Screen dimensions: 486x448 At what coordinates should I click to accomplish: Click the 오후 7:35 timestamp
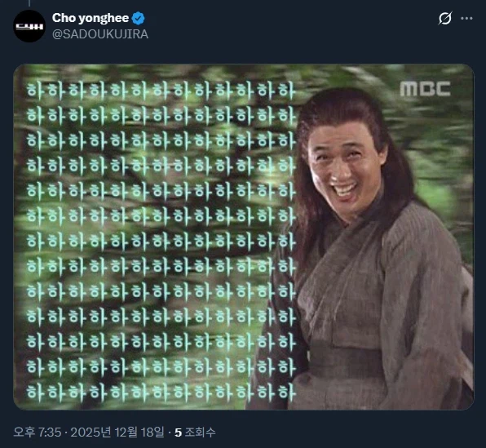pyautogui.click(x=38, y=432)
